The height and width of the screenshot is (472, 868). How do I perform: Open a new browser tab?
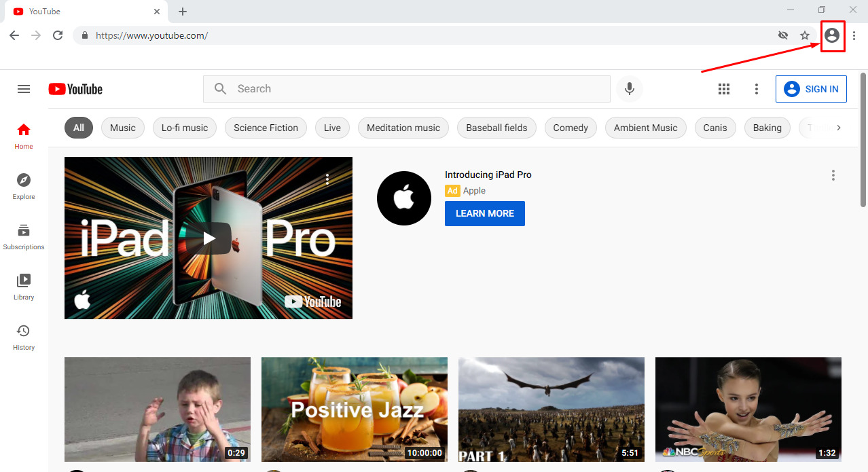coord(183,12)
